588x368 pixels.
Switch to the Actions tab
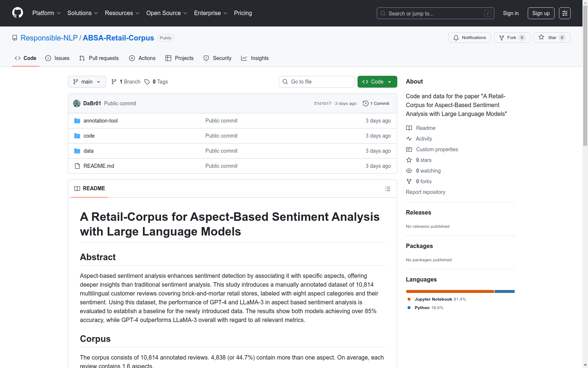pyautogui.click(x=142, y=58)
